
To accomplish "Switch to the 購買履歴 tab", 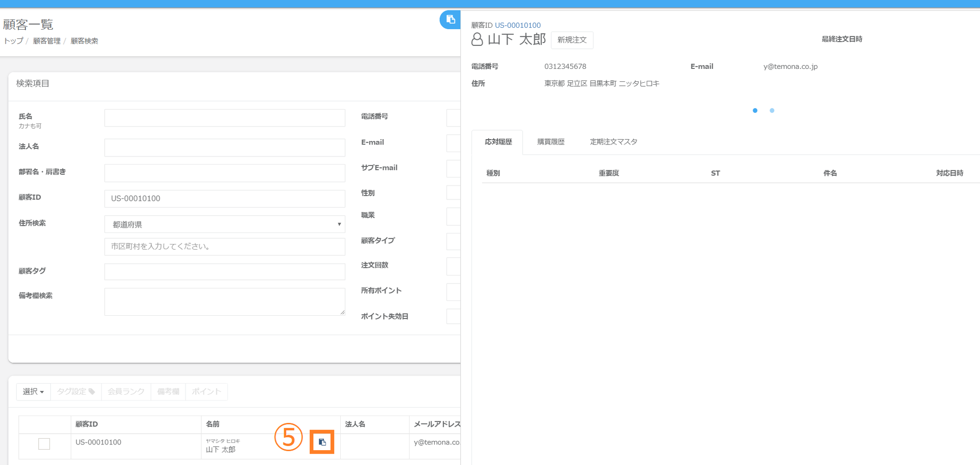I will (551, 142).
